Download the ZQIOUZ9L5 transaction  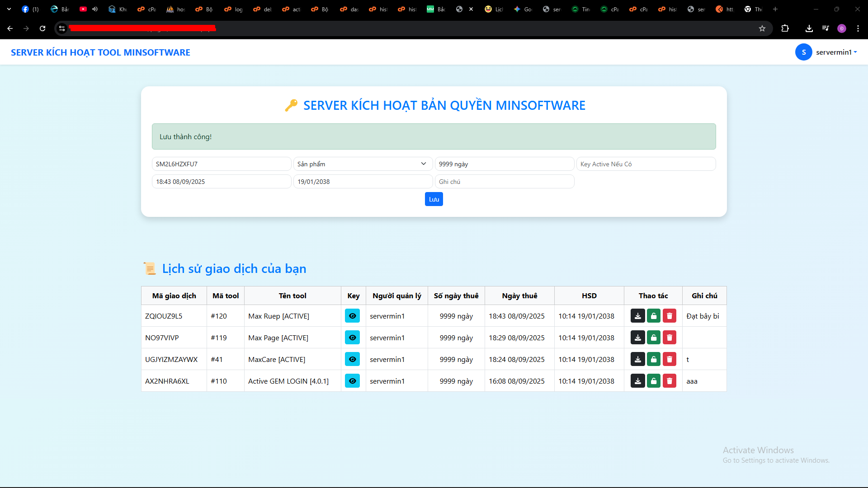click(637, 316)
